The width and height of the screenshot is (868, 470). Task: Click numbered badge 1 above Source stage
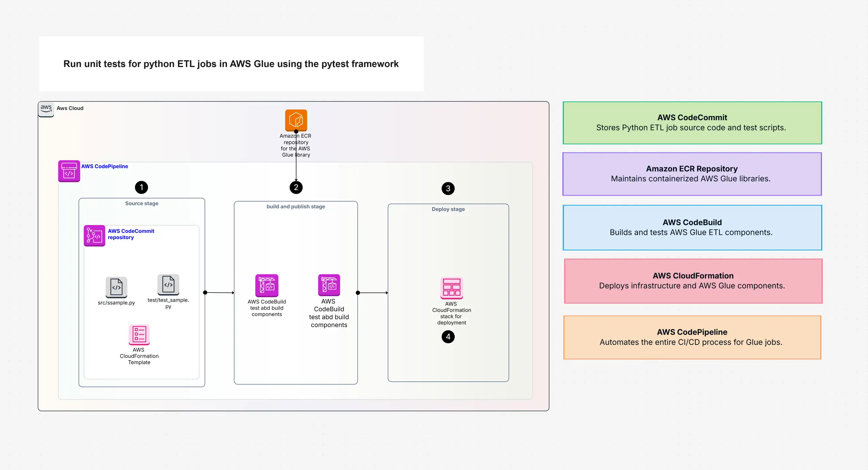(x=142, y=187)
